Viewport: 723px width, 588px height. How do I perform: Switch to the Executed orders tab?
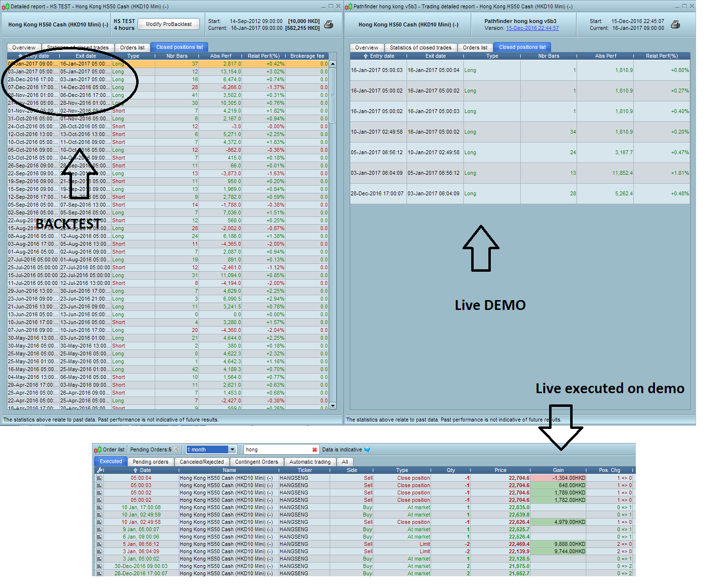point(111,461)
